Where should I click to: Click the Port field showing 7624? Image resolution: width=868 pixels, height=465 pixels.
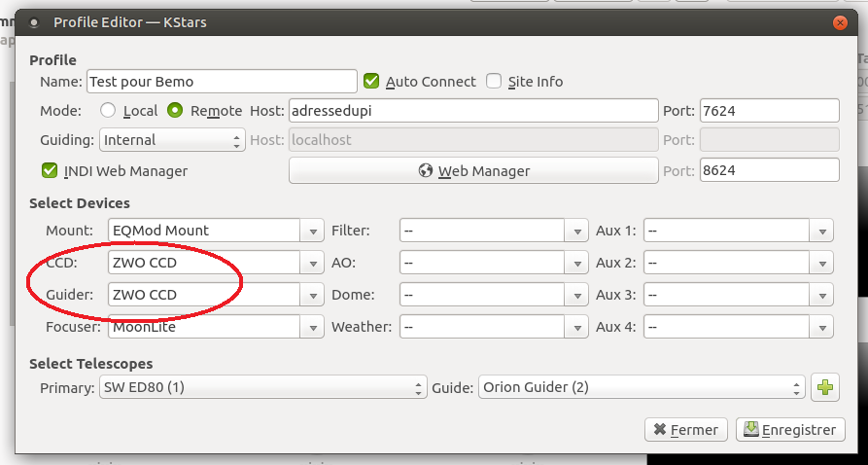tap(770, 111)
